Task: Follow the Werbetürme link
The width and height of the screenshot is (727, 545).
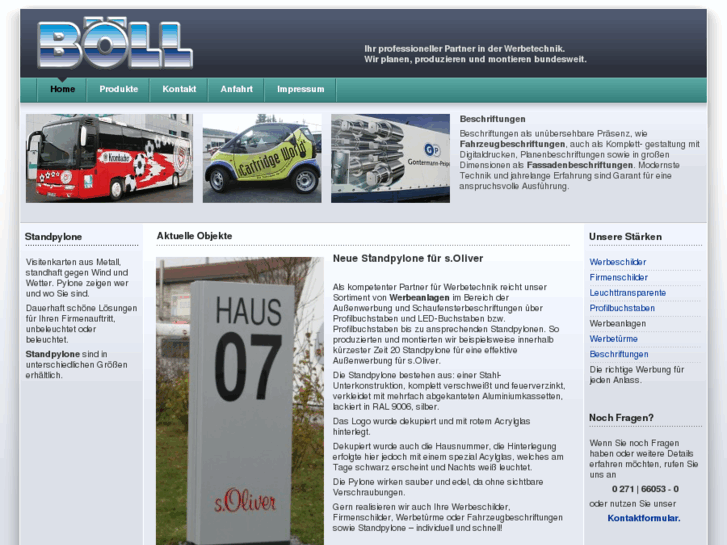Action: coord(613,339)
